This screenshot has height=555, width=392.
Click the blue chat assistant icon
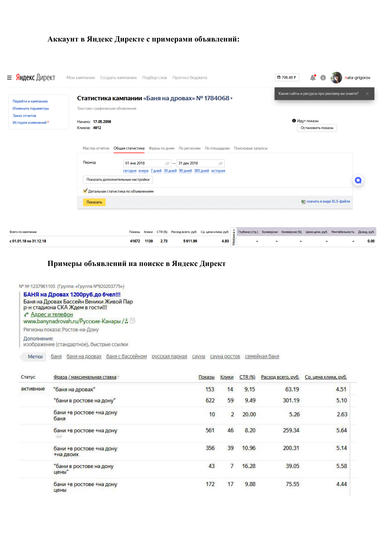[358, 180]
